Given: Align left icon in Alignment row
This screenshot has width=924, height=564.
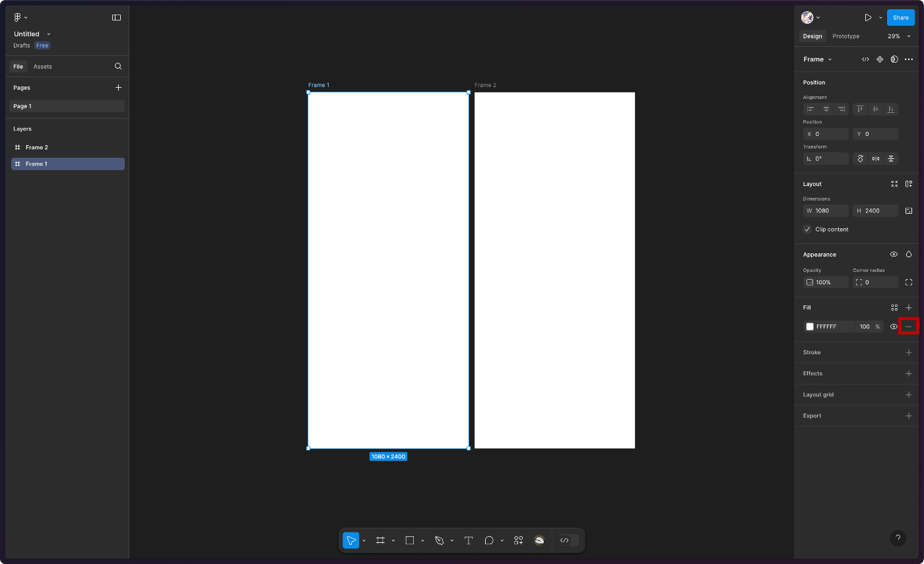Looking at the screenshot, I should tap(810, 110).
